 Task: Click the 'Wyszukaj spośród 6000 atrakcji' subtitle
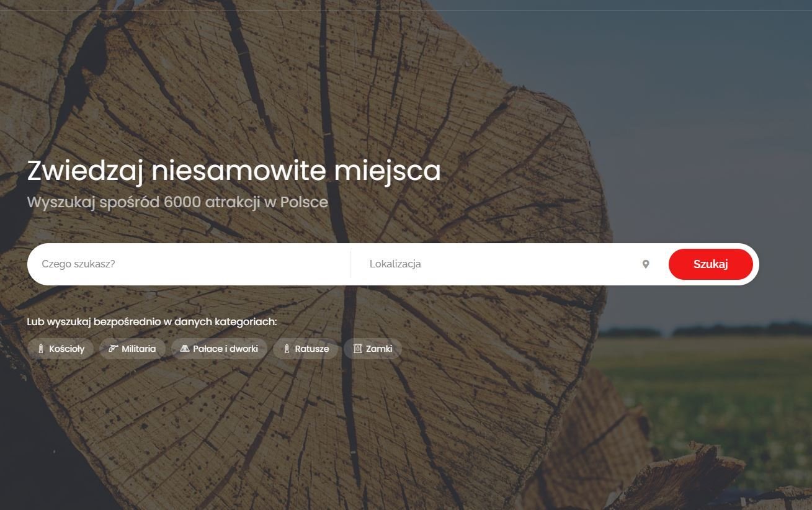pyautogui.click(x=177, y=202)
